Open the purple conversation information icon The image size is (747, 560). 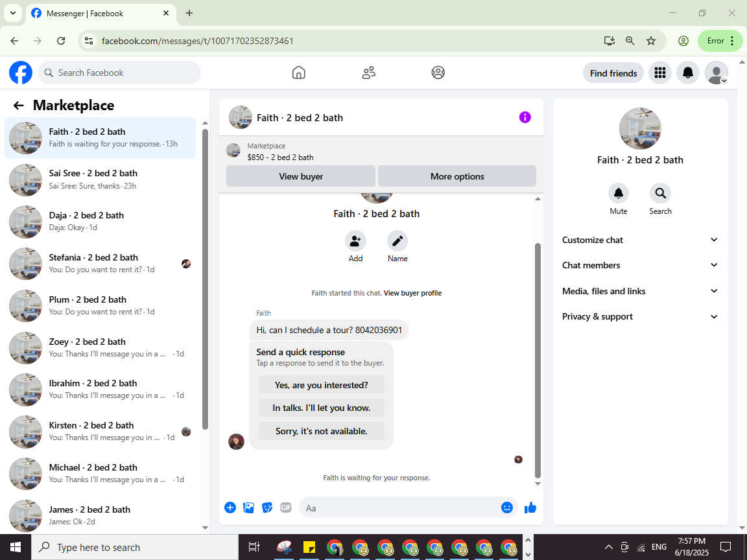[525, 117]
